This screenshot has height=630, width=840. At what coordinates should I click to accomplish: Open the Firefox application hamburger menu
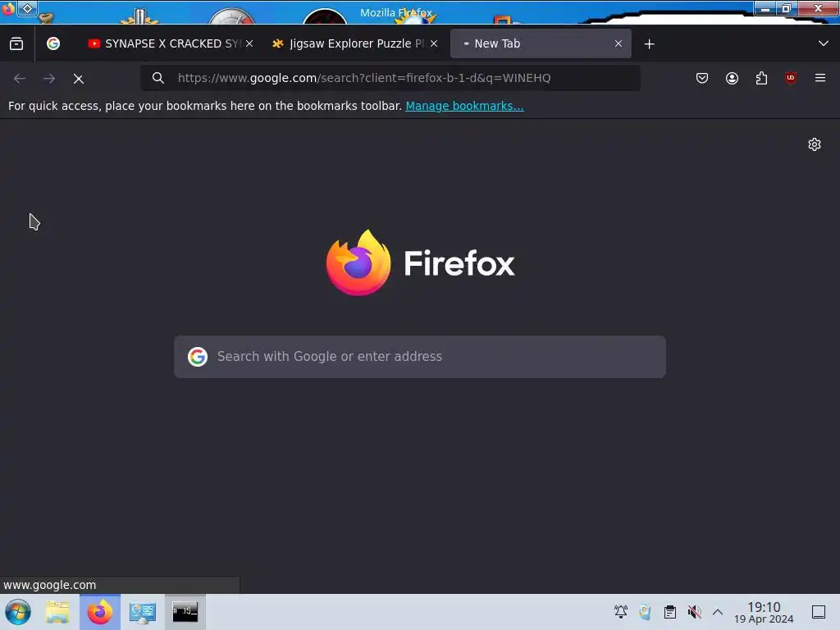[820, 78]
